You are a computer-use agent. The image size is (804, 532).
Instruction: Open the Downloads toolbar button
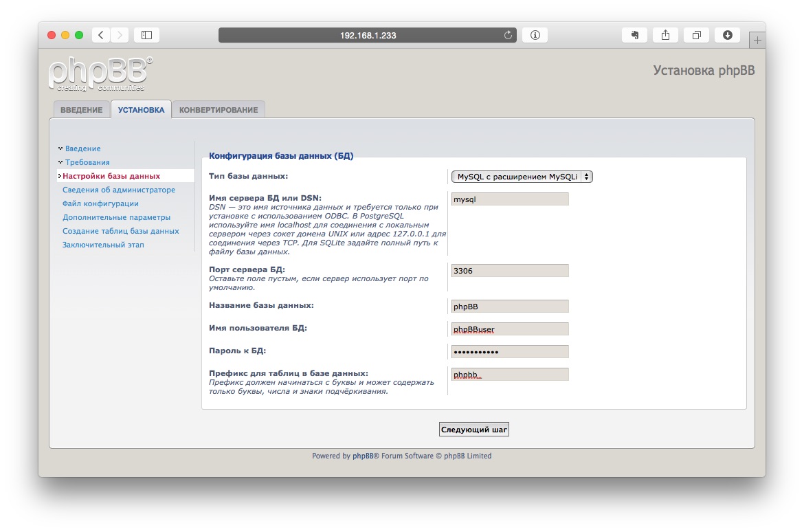pyautogui.click(x=727, y=35)
